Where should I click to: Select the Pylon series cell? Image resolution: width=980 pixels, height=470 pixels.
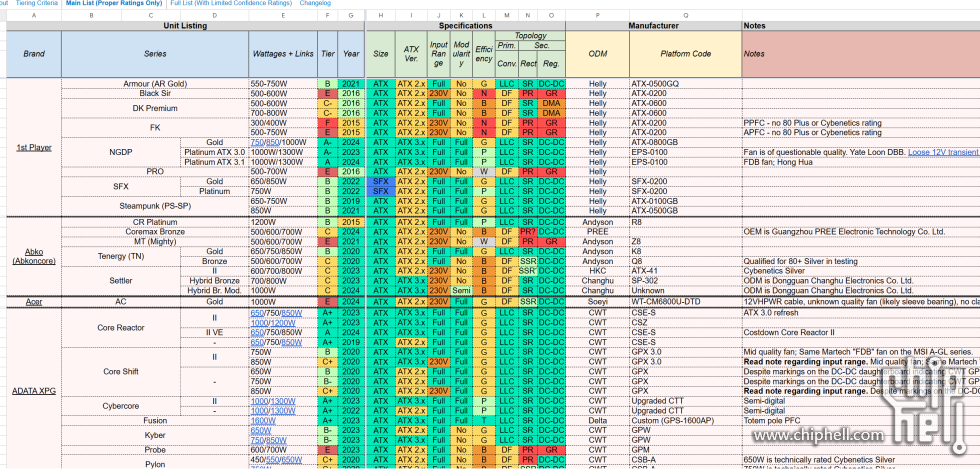tap(155, 463)
